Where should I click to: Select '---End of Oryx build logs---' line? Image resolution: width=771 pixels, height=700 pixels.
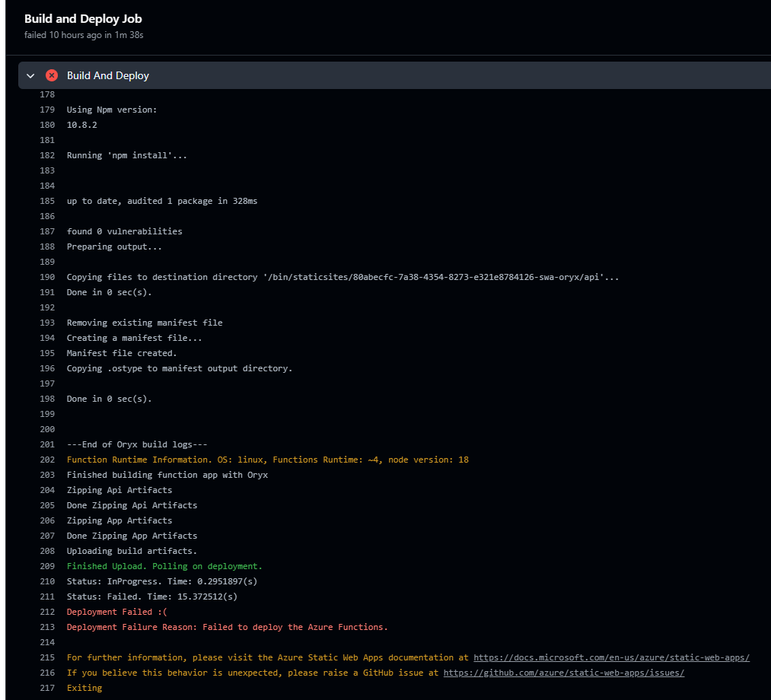tap(137, 445)
